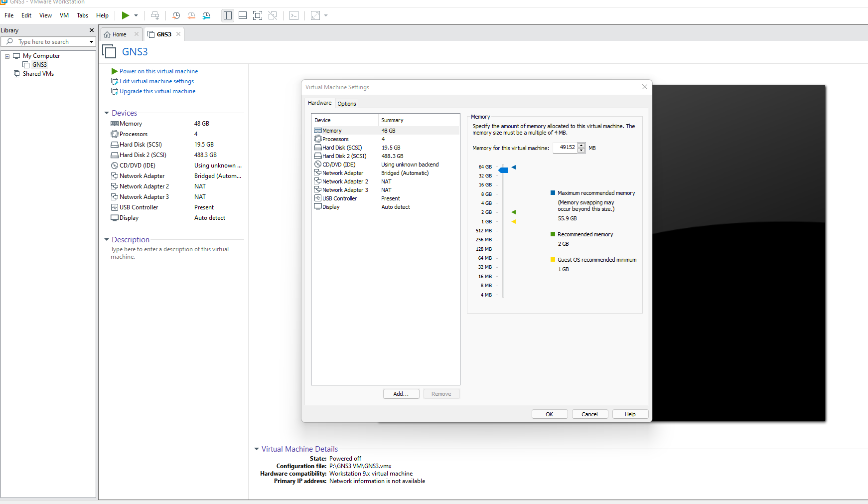Open the Tabs menu
The width and height of the screenshot is (868, 504).
[82, 15]
